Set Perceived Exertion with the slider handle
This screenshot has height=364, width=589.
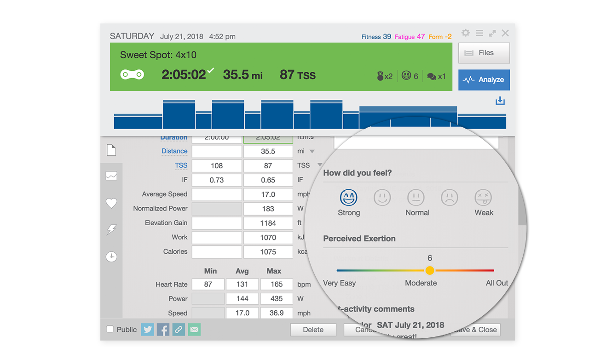tap(429, 271)
